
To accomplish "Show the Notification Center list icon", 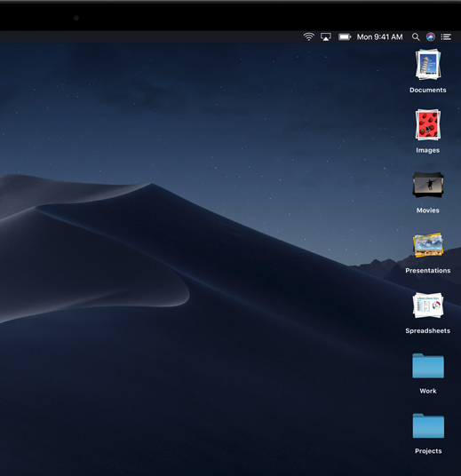I will 446,37.
